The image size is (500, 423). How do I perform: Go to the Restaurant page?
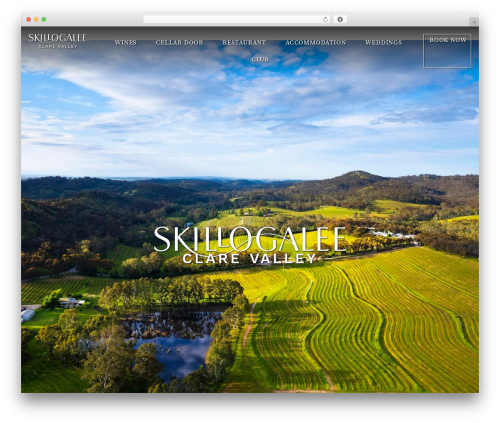pyautogui.click(x=244, y=42)
